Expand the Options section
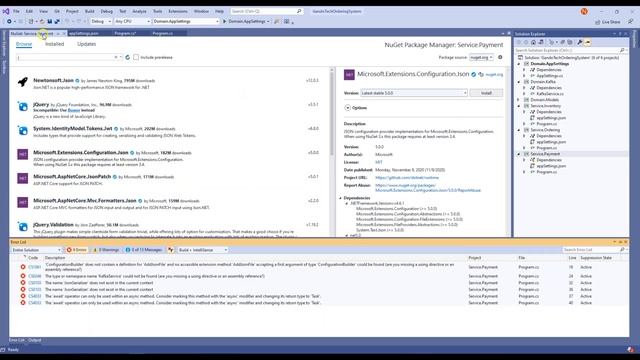This screenshot has height=360, width=640. (x=347, y=108)
